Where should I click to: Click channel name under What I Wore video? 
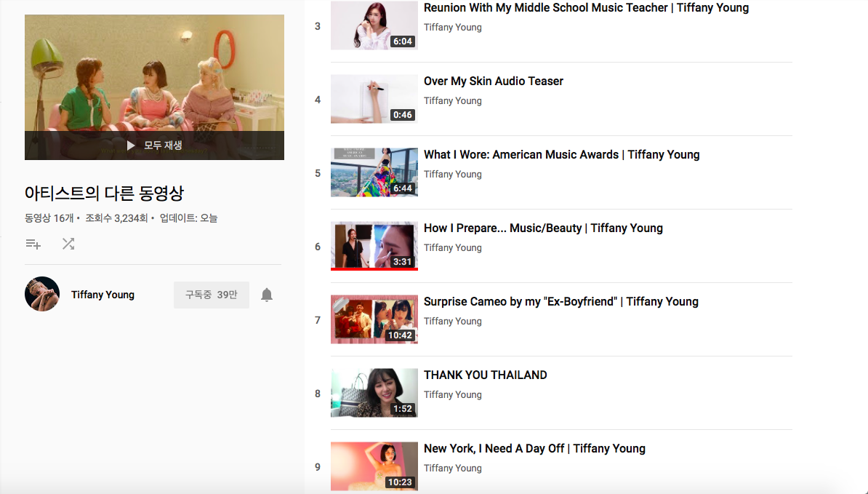click(453, 175)
